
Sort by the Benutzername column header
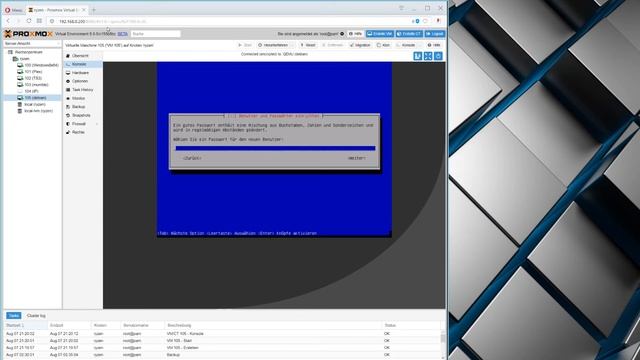pos(142,325)
